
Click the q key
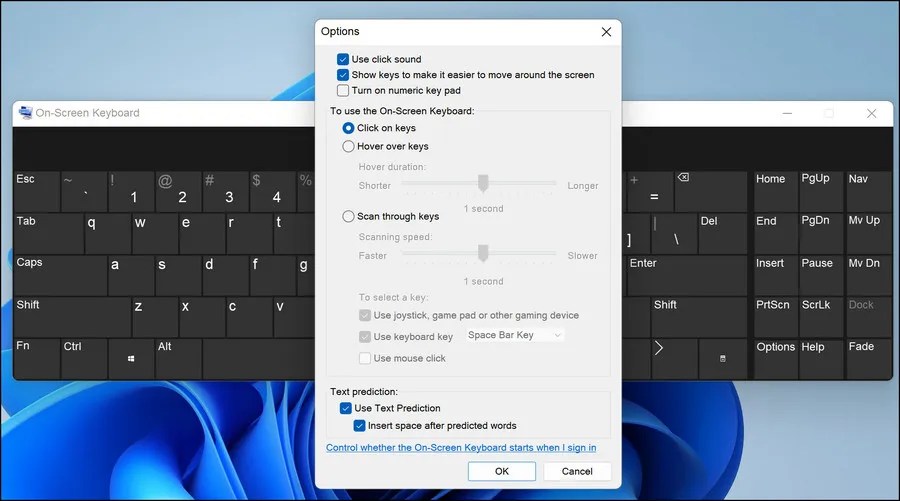[x=107, y=233]
